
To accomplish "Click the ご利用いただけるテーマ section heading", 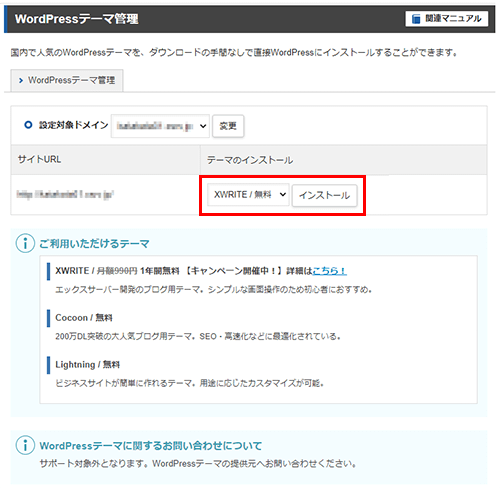I will (x=94, y=244).
